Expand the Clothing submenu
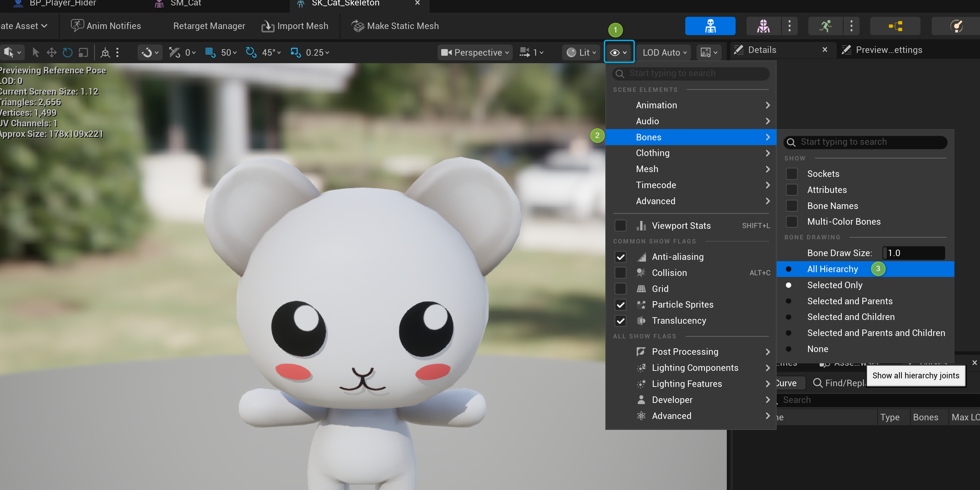The width and height of the screenshot is (980, 490). [691, 153]
